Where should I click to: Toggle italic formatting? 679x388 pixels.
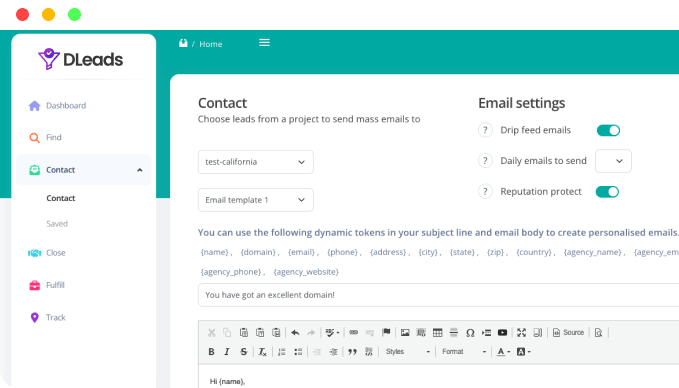click(227, 352)
